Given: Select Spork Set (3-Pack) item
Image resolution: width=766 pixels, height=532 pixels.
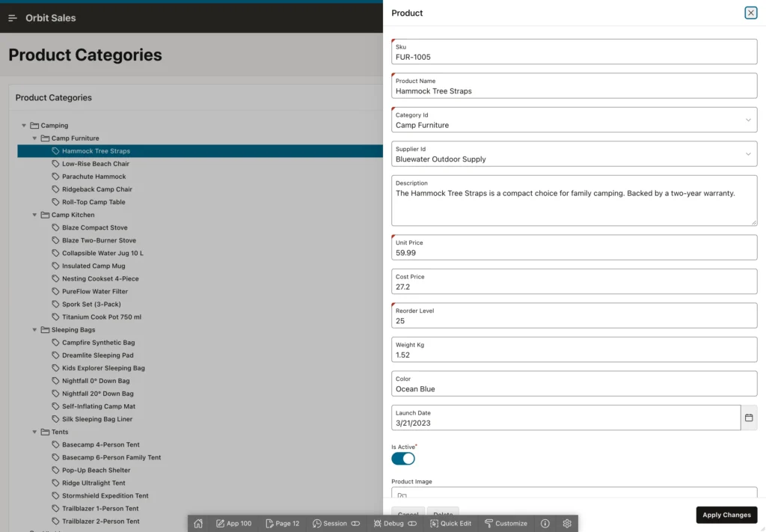Looking at the screenshot, I should click(x=91, y=304).
